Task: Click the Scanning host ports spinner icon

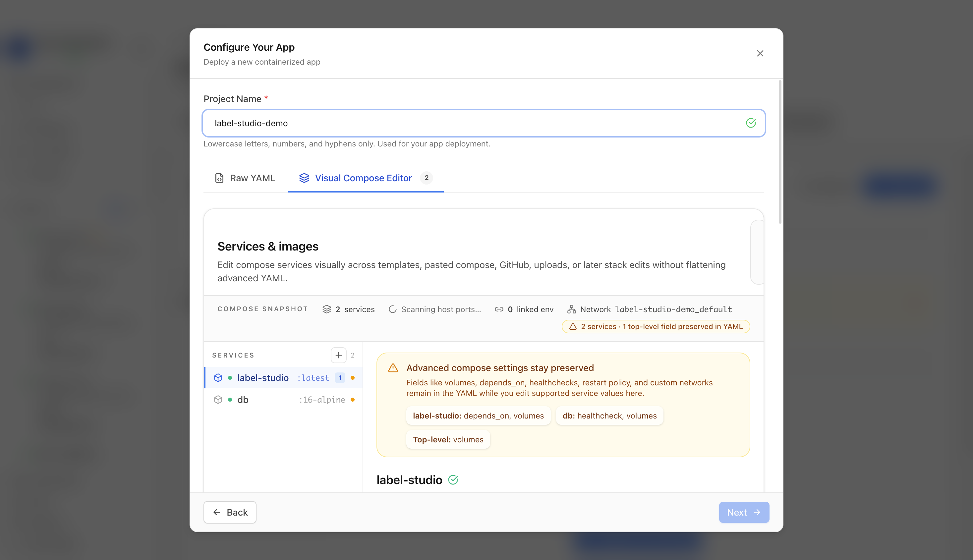Action: point(392,309)
